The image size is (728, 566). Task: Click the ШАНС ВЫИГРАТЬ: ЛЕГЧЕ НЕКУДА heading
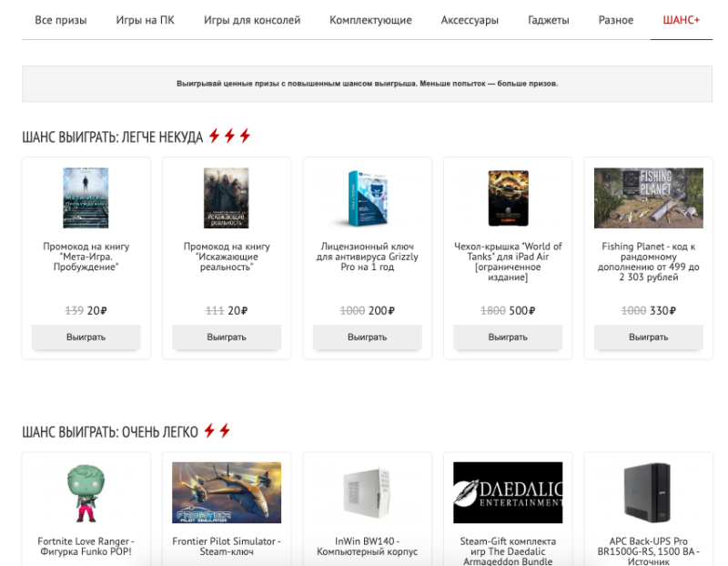[x=112, y=137]
